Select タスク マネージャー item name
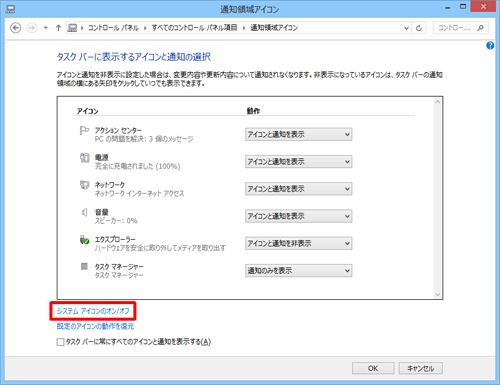This screenshot has height=385, width=500. (119, 267)
